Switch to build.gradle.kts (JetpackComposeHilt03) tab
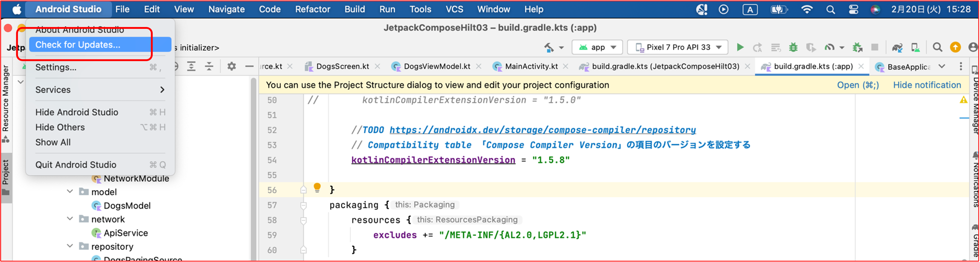The width and height of the screenshot is (980, 262). click(666, 66)
